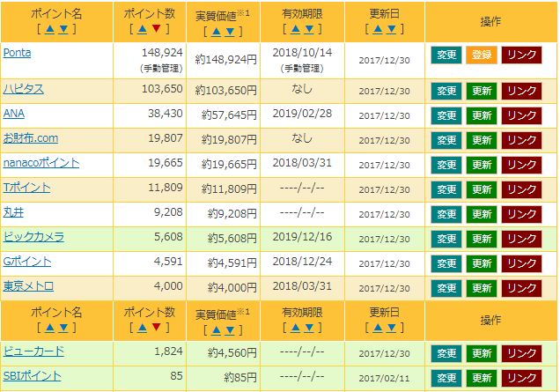
Task: Sort 実質価値 descending in top header
Action: pos(230,32)
